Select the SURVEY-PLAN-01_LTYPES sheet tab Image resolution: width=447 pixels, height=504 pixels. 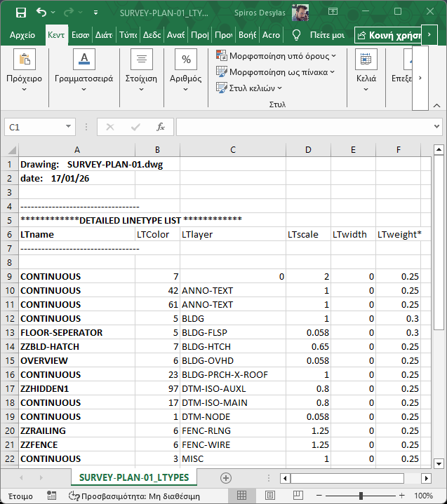pos(134,477)
